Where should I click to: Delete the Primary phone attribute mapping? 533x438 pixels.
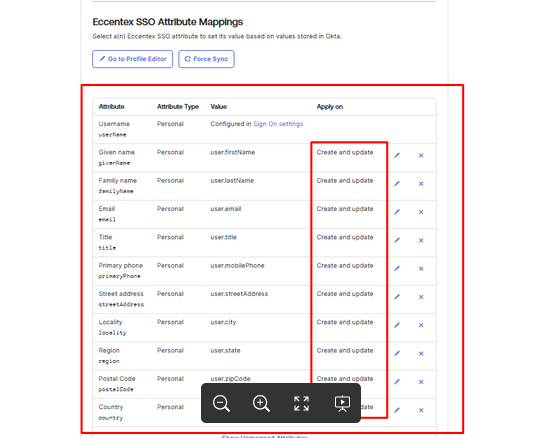pos(421,268)
